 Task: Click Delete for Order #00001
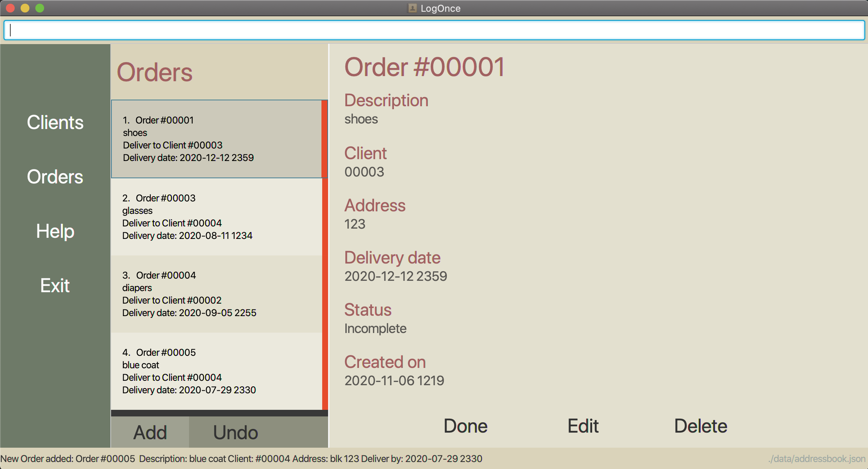tap(701, 426)
